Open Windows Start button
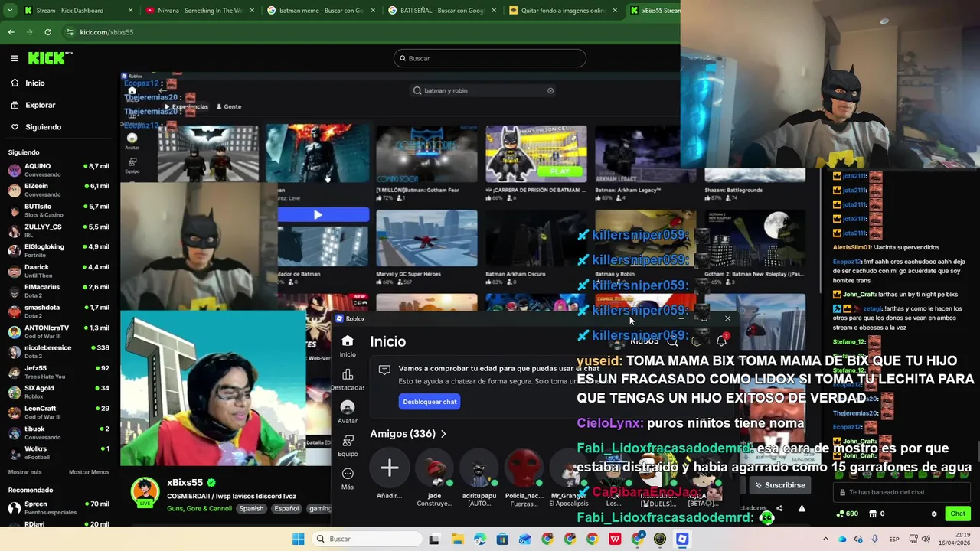This screenshot has height=551, width=980. (298, 539)
